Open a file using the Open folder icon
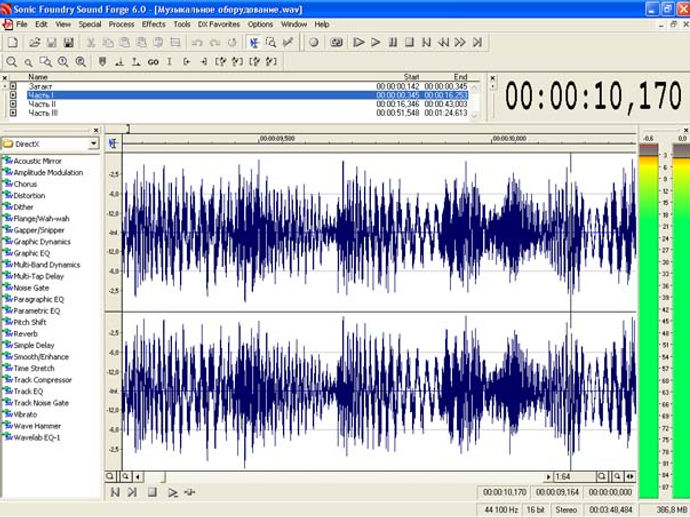The width and height of the screenshot is (690, 518). point(34,43)
